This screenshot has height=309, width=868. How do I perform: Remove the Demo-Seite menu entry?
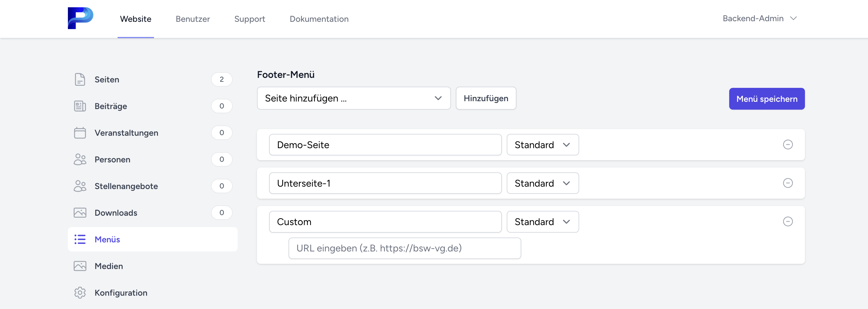[x=787, y=145]
